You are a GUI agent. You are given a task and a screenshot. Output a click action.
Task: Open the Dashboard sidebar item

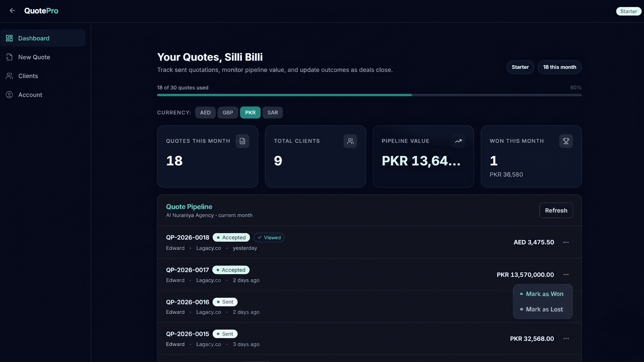pos(43,38)
